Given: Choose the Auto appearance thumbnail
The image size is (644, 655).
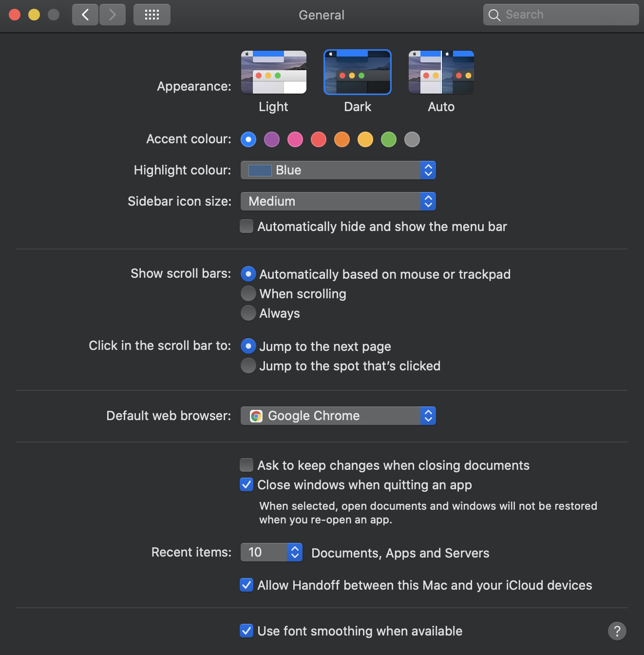Looking at the screenshot, I should (x=441, y=72).
